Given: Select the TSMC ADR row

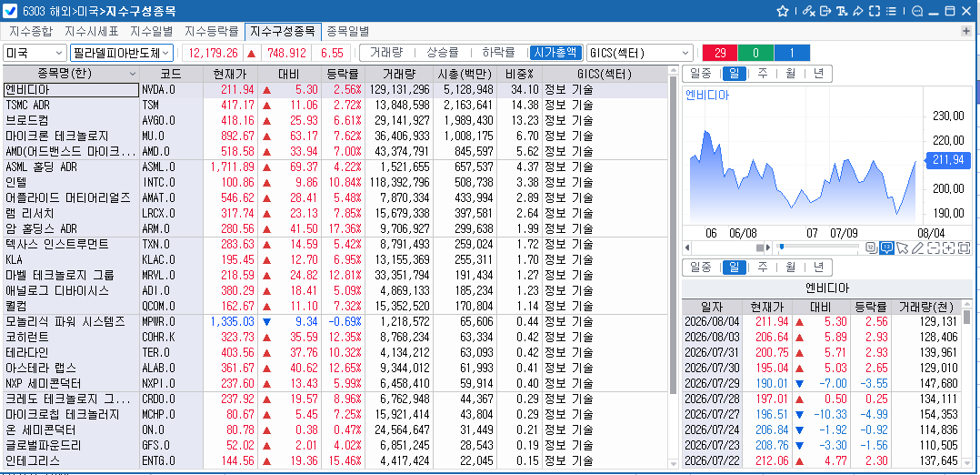Looking at the screenshot, I should 335,105.
